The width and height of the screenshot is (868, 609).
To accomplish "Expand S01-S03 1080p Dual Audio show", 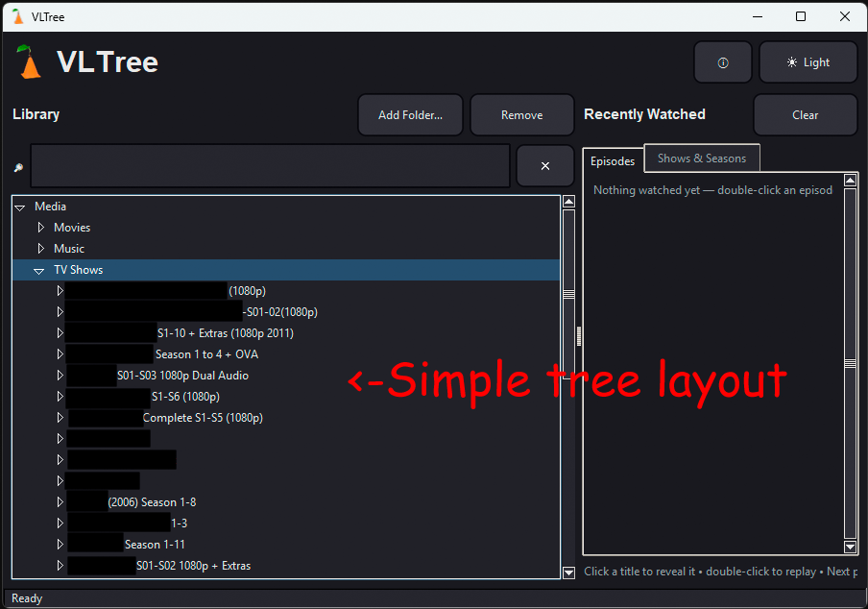I will 60,375.
